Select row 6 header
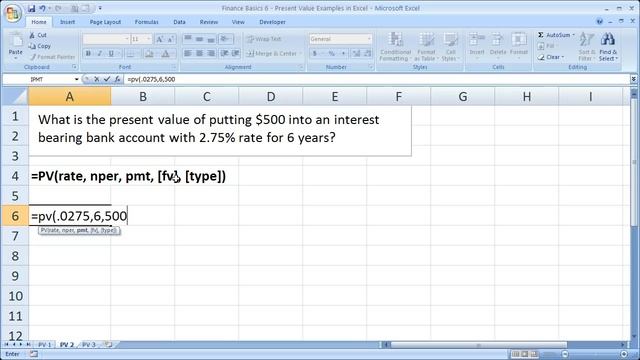640x360 pixels. 15,216
